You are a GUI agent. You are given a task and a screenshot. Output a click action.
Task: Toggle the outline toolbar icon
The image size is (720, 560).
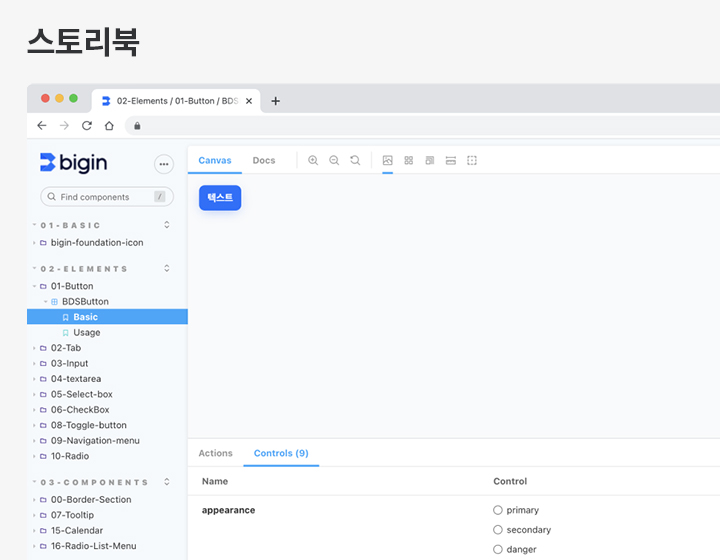(472, 160)
